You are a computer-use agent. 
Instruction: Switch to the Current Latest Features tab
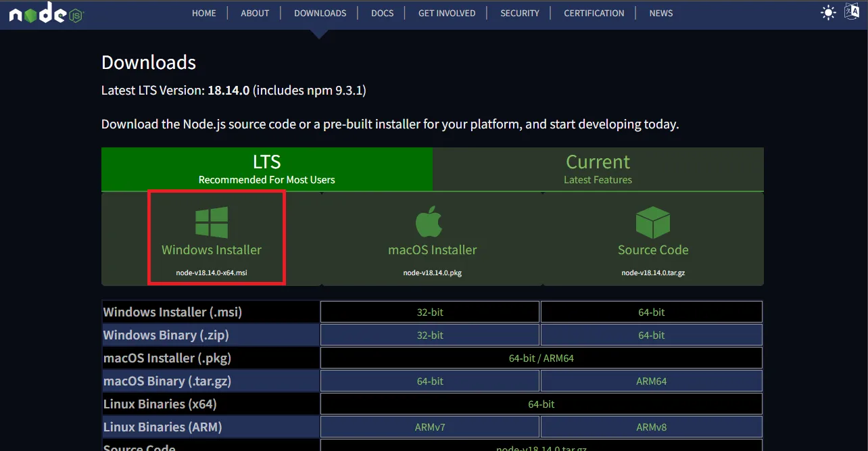(598, 169)
